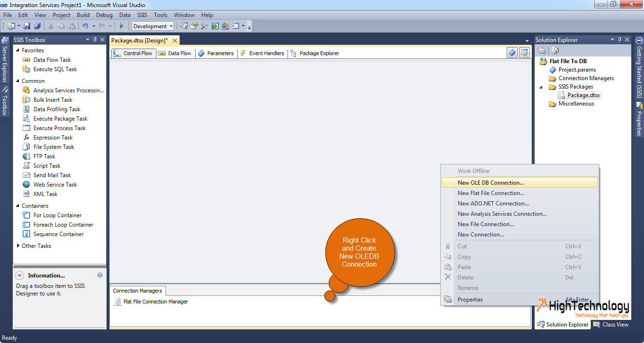The height and width of the screenshot is (343, 644).
Task: Expand the Other Tasks group
Action: tap(18, 246)
